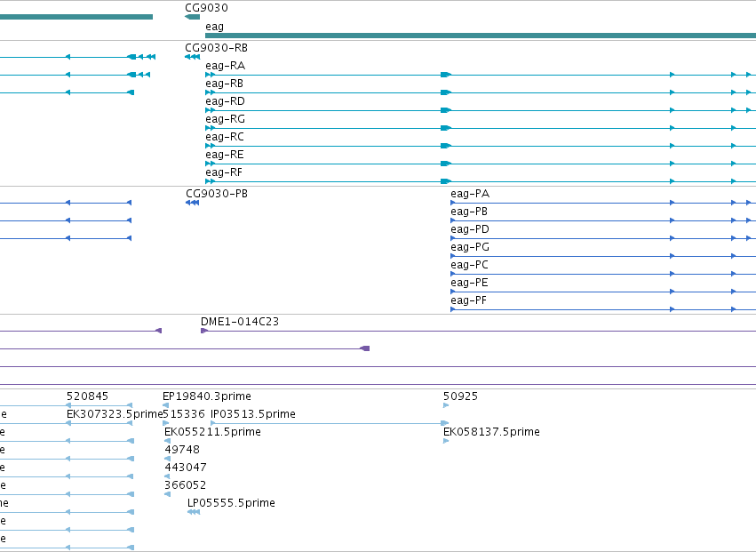This screenshot has height=552, width=756.
Task: Select the IP03513.5prime label
Action: [253, 414]
